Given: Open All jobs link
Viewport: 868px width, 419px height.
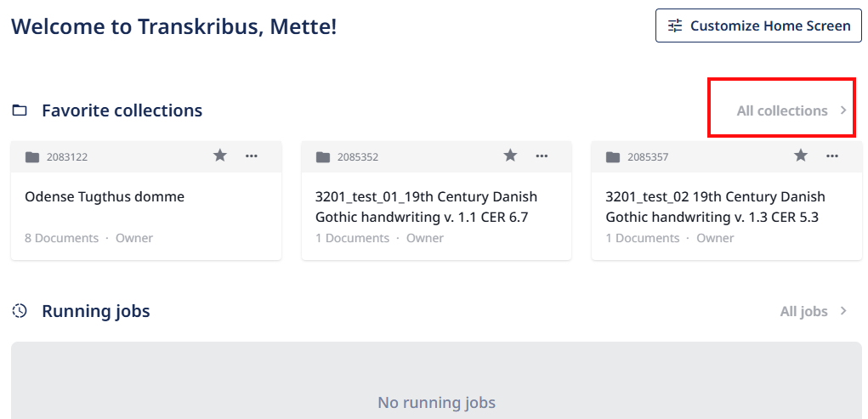Looking at the screenshot, I should coord(803,311).
